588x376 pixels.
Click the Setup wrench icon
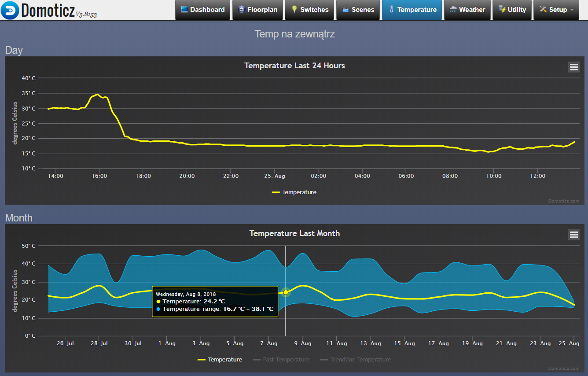coord(543,9)
